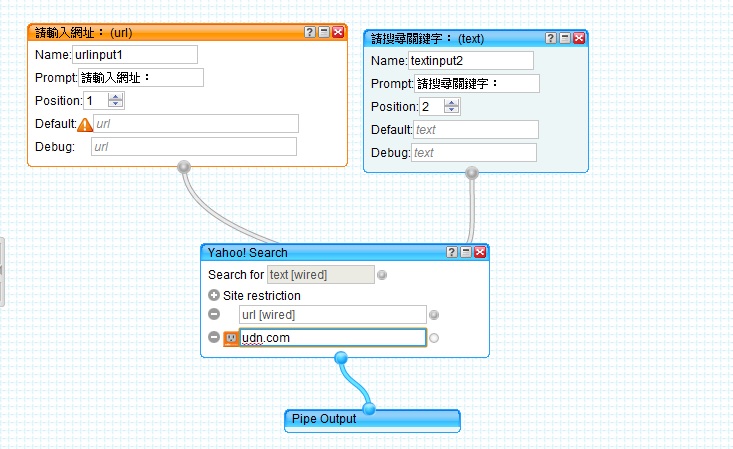The image size is (733, 449).
Task: Adjust Position stepper of textinput2
Action: 451,106
